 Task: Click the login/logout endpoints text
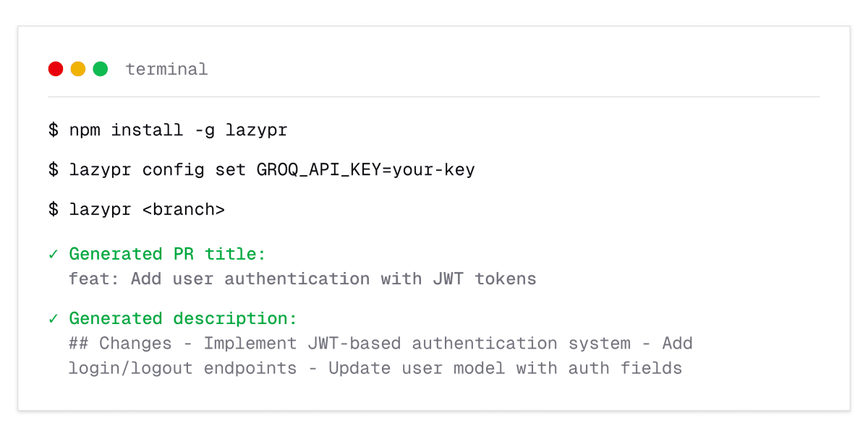[182, 368]
